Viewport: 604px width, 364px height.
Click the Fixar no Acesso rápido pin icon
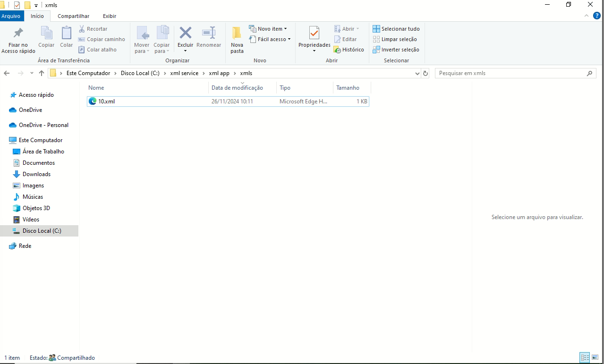18,34
